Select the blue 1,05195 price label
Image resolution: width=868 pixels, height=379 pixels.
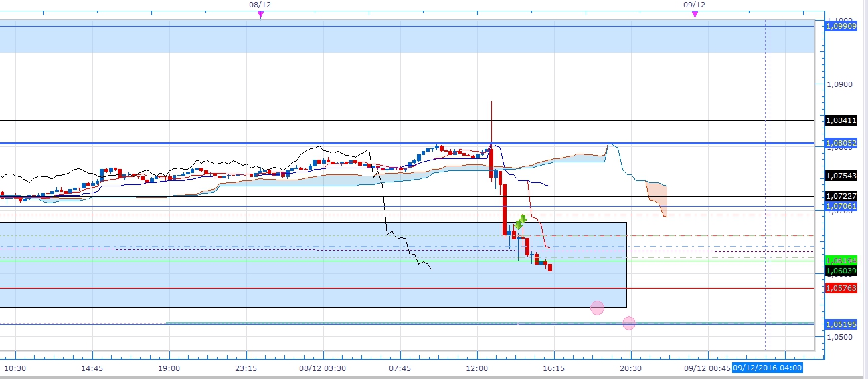point(841,324)
